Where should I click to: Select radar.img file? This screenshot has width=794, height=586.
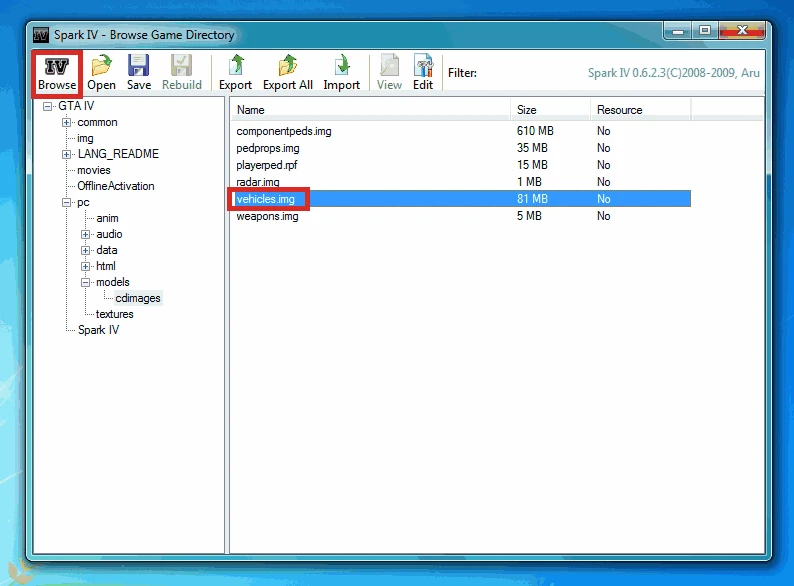(x=258, y=182)
